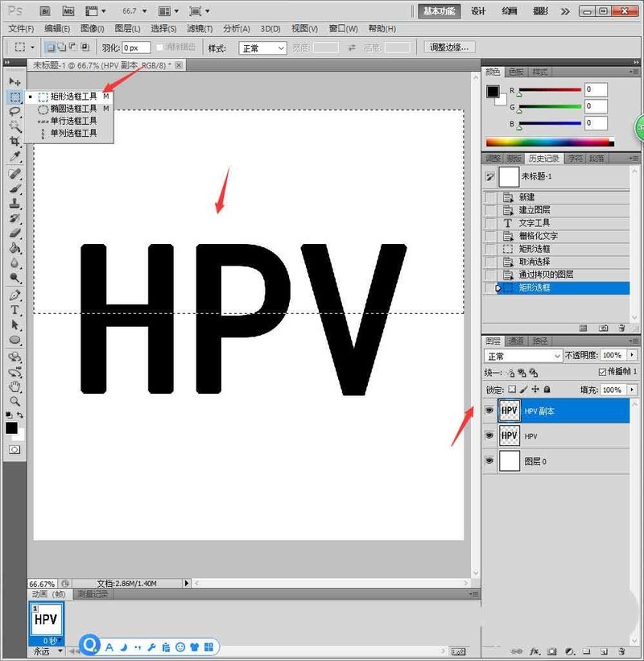Select the Move tool
Screen dimensions: 644x661
pyautogui.click(x=14, y=82)
